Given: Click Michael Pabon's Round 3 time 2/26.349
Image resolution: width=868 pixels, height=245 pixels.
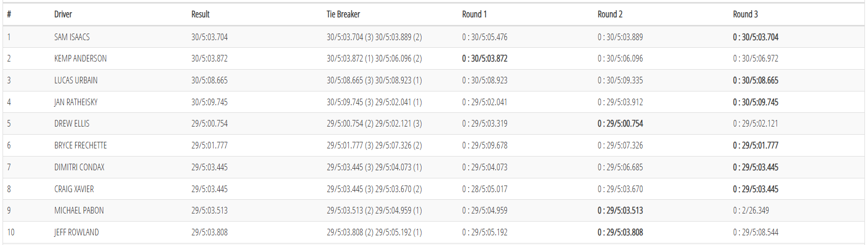Looking at the screenshot, I should 751,210.
